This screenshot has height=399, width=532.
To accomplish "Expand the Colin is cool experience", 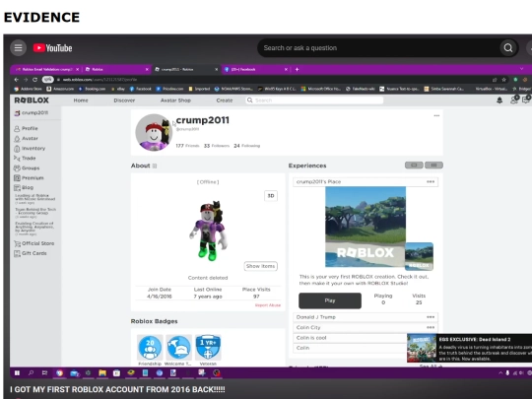I will pos(350,338).
